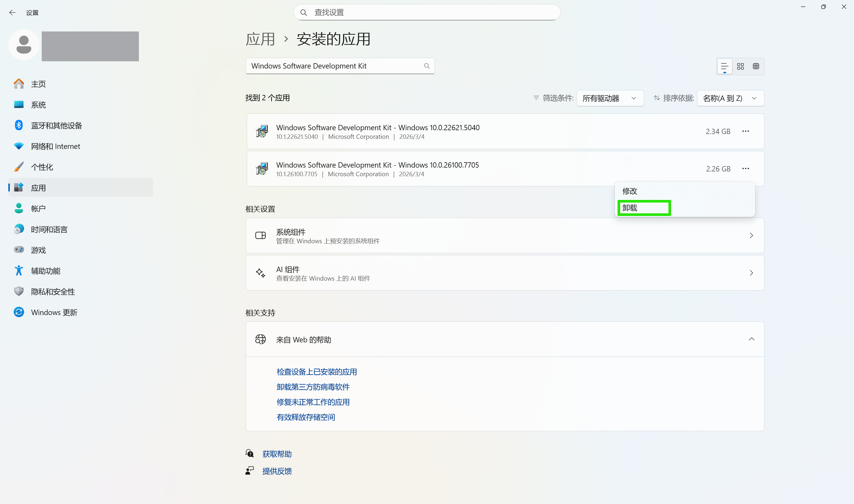Go to Privacy and security settings
The image size is (854, 504).
[53, 291]
